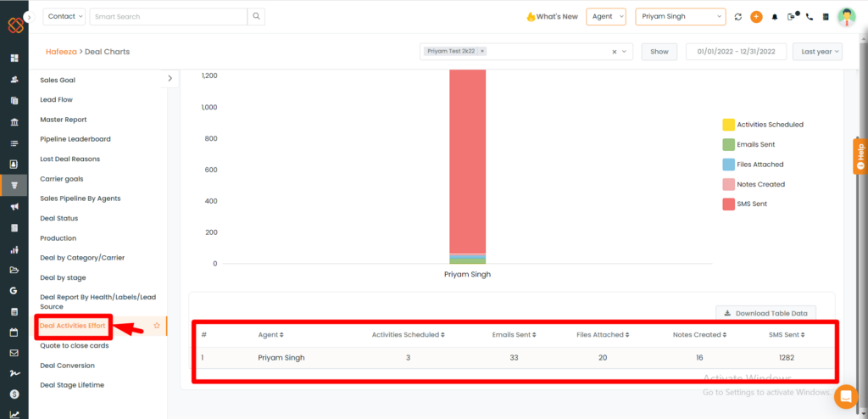Open the Priyam Singh user dropdown
868x419 pixels.
(681, 17)
